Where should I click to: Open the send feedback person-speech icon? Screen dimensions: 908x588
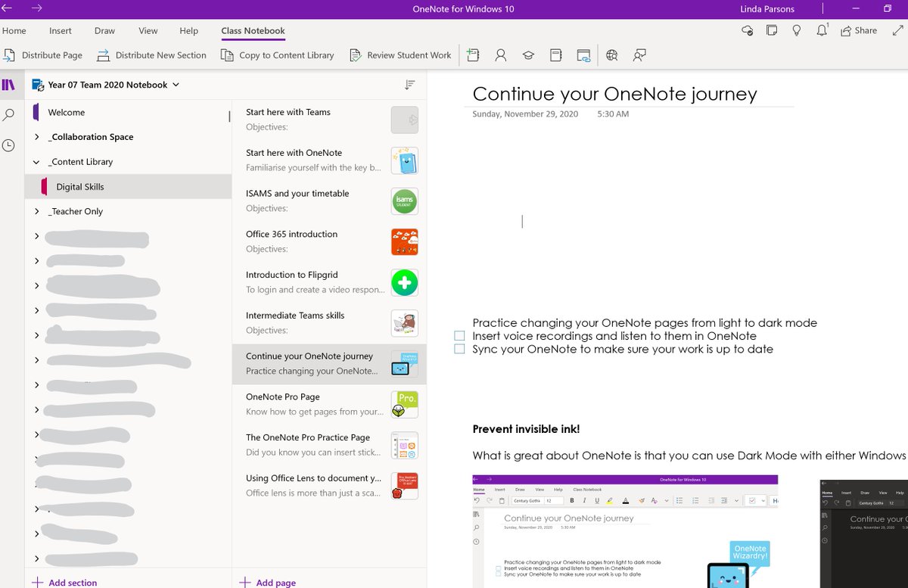point(640,55)
